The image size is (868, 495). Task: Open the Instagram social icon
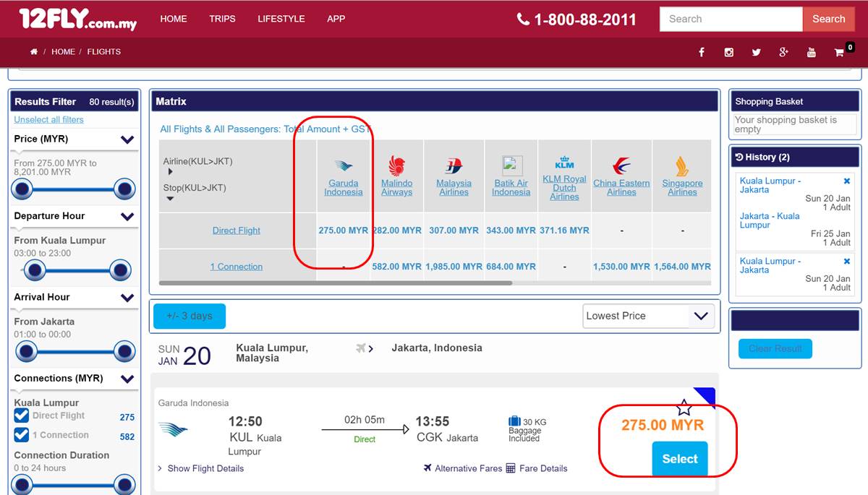729,52
